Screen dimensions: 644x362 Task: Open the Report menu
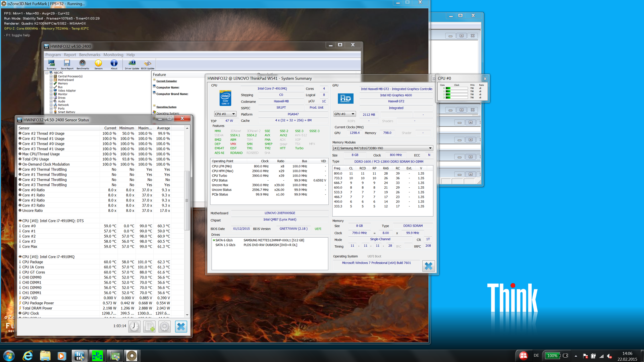[x=70, y=55]
